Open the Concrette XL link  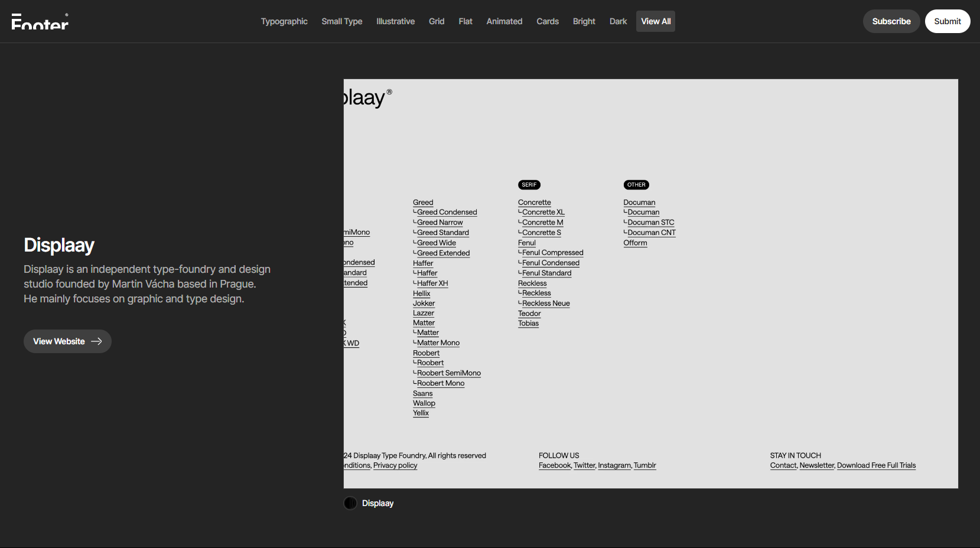pyautogui.click(x=543, y=213)
